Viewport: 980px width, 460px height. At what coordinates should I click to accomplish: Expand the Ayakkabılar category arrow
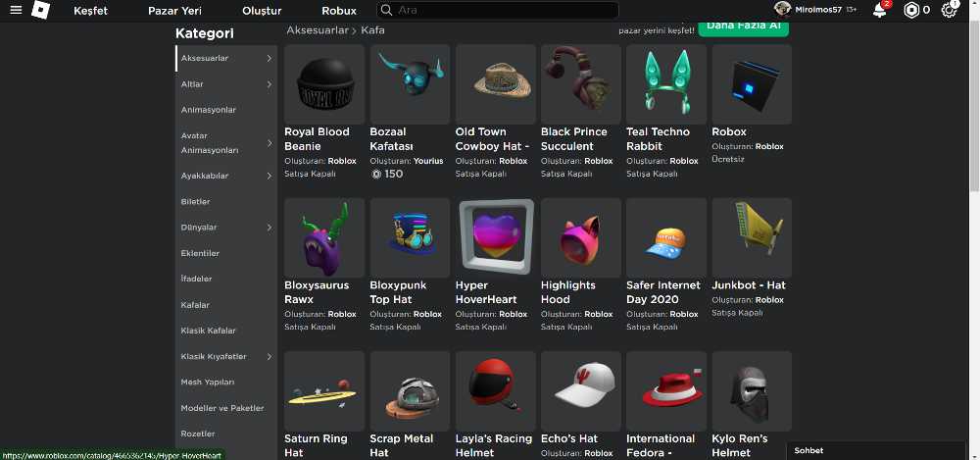click(269, 176)
